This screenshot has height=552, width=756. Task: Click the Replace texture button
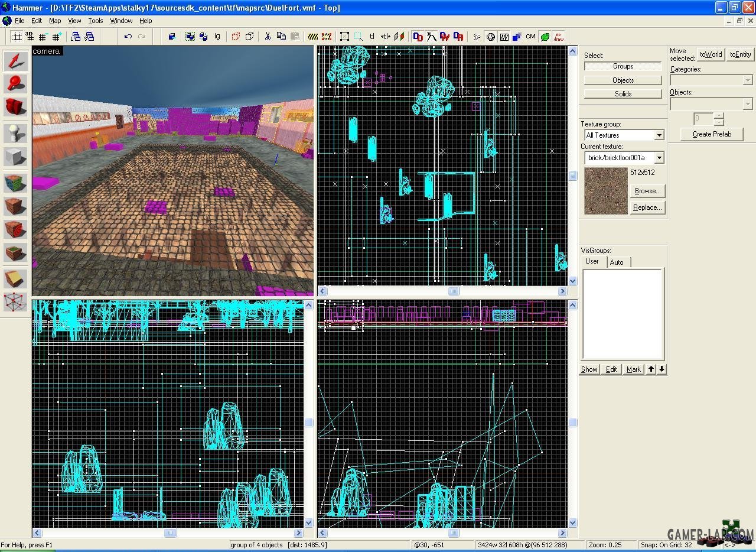tap(647, 207)
